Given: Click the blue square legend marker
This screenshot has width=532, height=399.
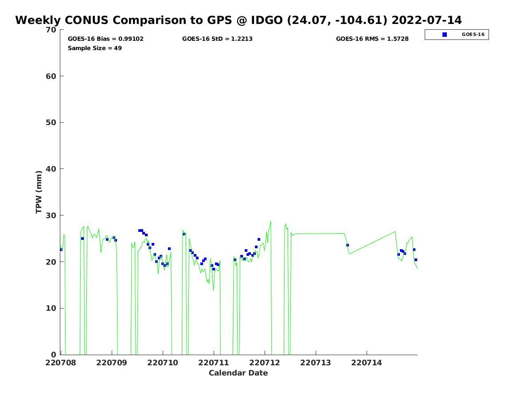Looking at the screenshot, I should 445,35.
